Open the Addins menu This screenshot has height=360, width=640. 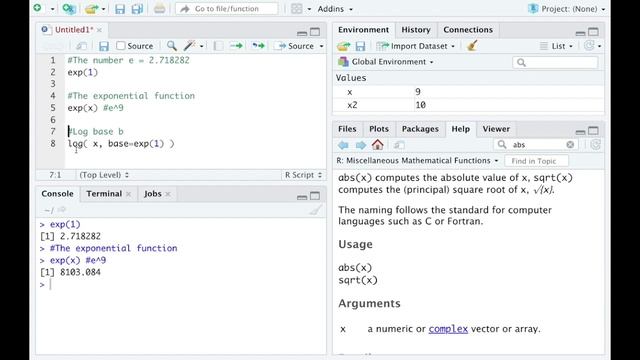(335, 9)
